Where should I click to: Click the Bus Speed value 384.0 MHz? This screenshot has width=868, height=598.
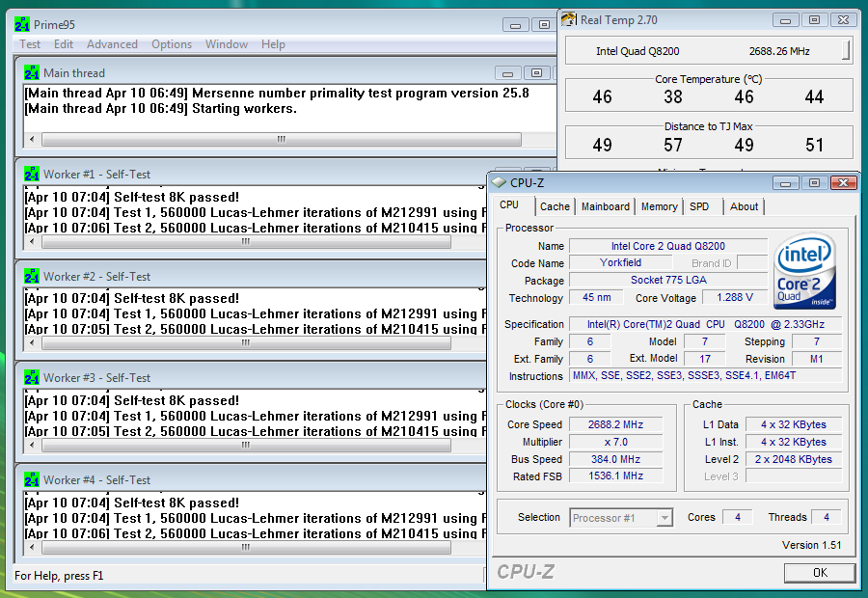pos(615,459)
